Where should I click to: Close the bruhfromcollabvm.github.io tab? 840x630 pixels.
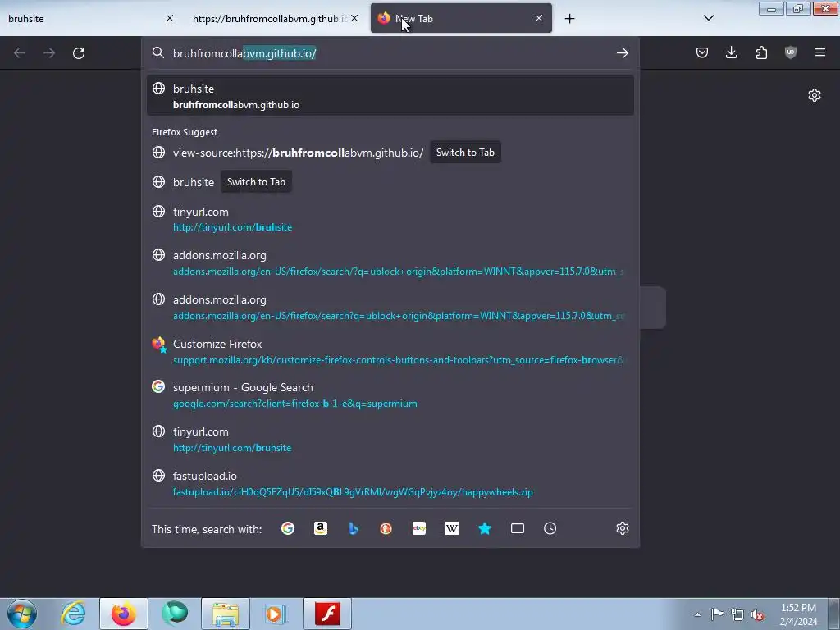[354, 19]
